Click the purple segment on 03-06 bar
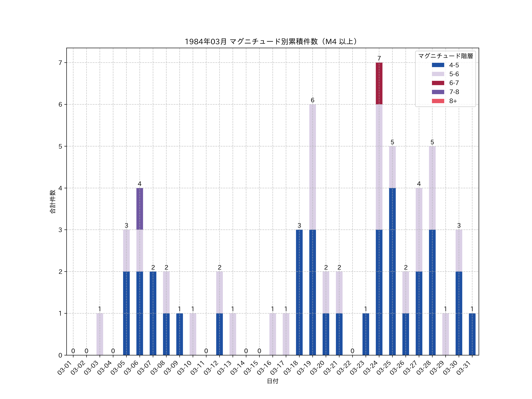 coord(140,209)
